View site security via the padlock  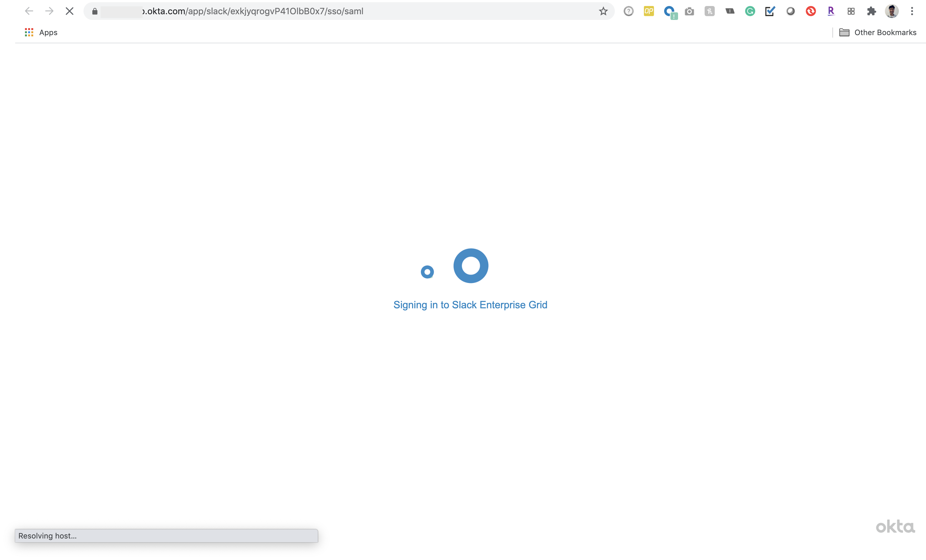[95, 11]
